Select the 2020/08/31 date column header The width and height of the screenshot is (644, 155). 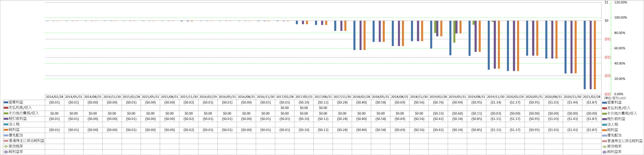coord(553,97)
